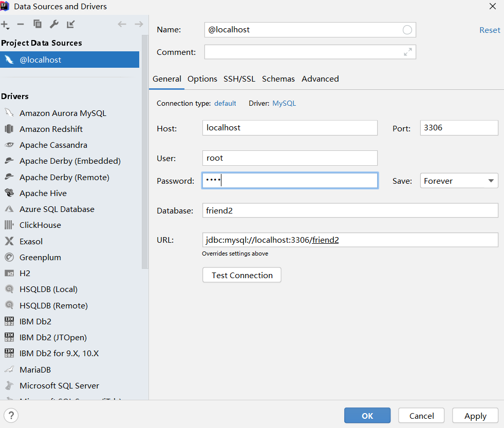
Task: Open driver settings with the wrench icon
Action: coord(54,24)
